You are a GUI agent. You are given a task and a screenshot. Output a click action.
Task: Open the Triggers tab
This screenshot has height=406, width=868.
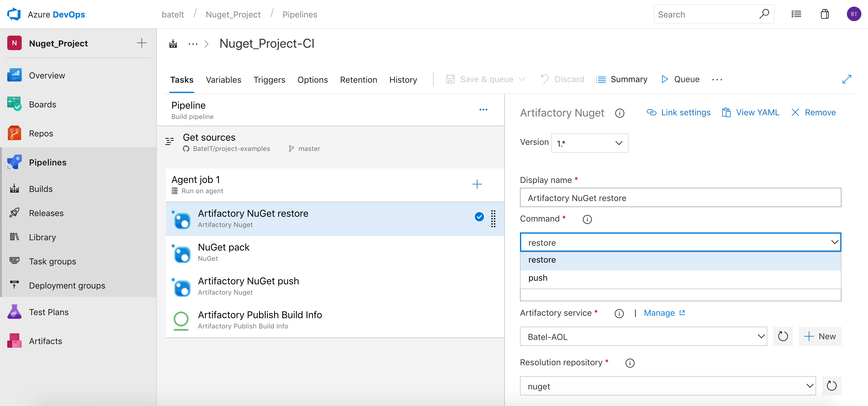point(269,80)
